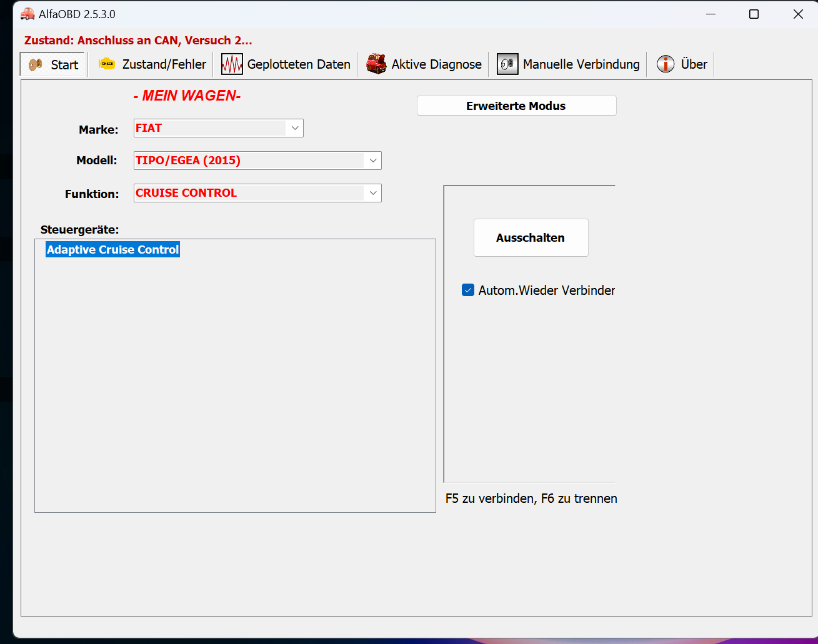Open the Geplotteten Daten tab
This screenshot has height=644, width=818.
[298, 64]
